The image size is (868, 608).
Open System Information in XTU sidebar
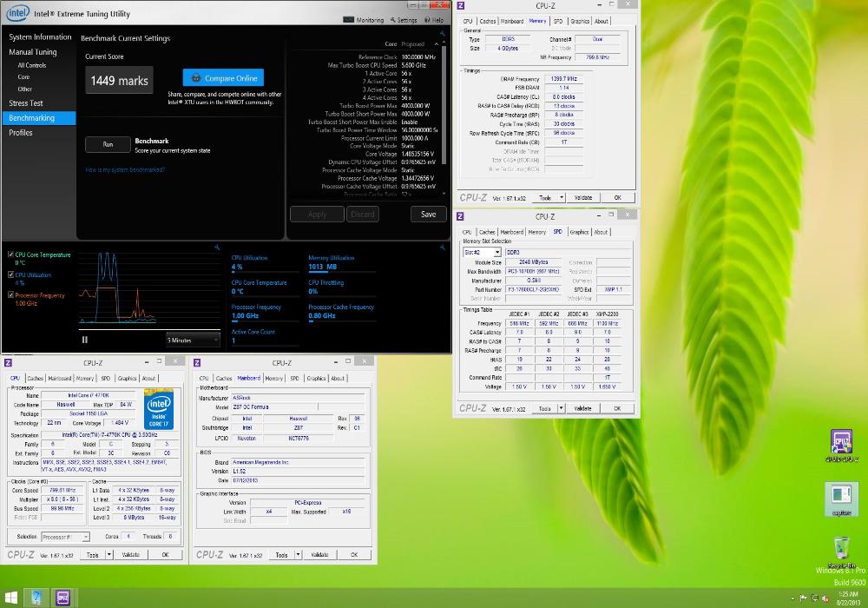[x=40, y=37]
